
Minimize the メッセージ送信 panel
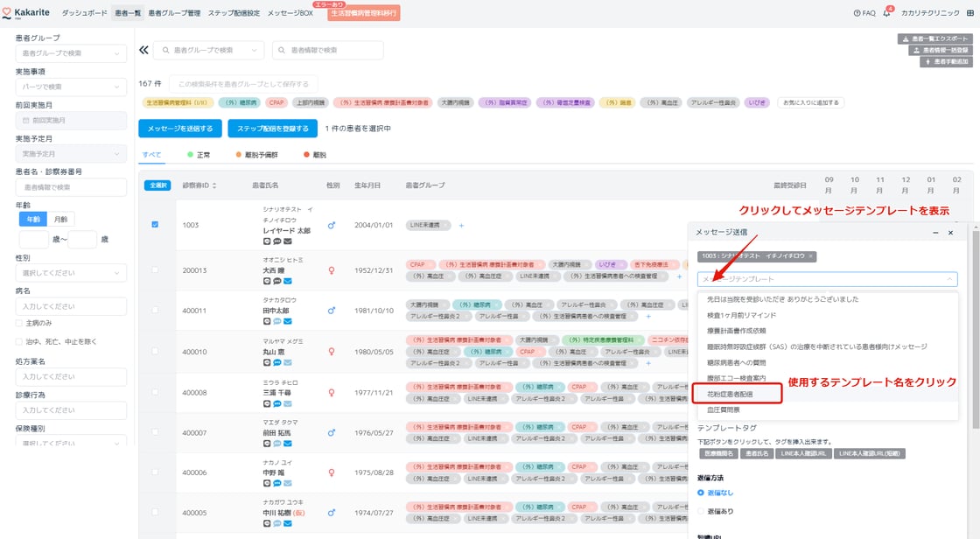pos(936,233)
